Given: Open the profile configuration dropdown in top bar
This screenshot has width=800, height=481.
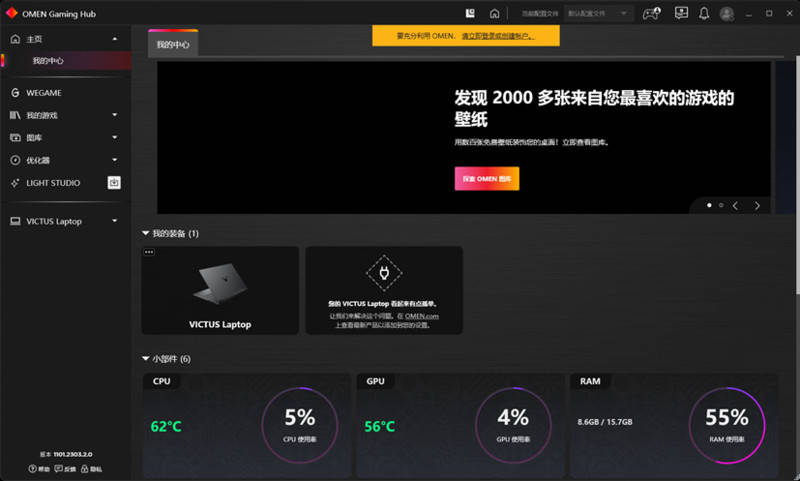Looking at the screenshot, I should point(598,13).
